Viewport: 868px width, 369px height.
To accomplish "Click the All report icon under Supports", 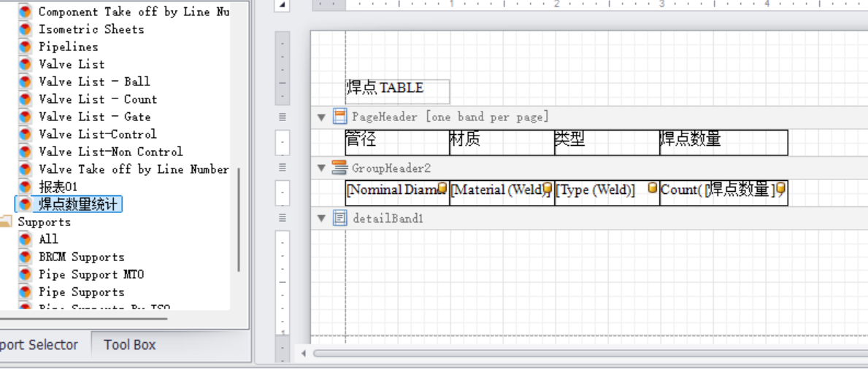I will [x=25, y=239].
